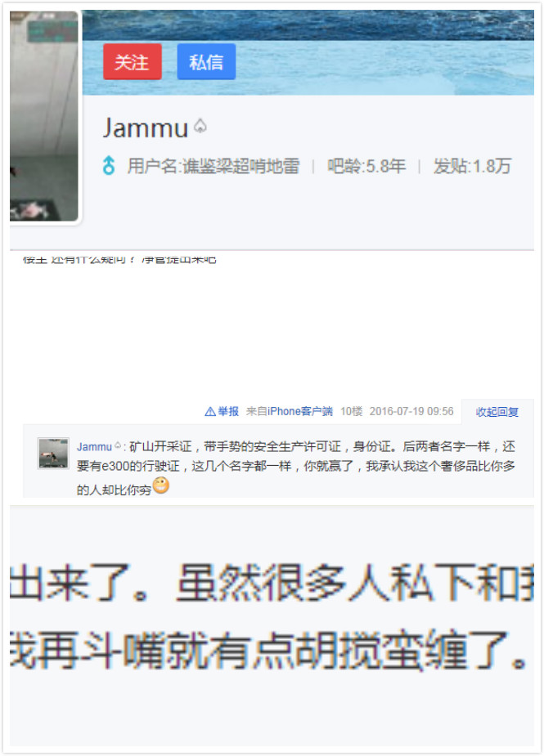The height and width of the screenshot is (756, 544).
Task: Report the post using the 举报 triangle icon
Action: (x=210, y=412)
